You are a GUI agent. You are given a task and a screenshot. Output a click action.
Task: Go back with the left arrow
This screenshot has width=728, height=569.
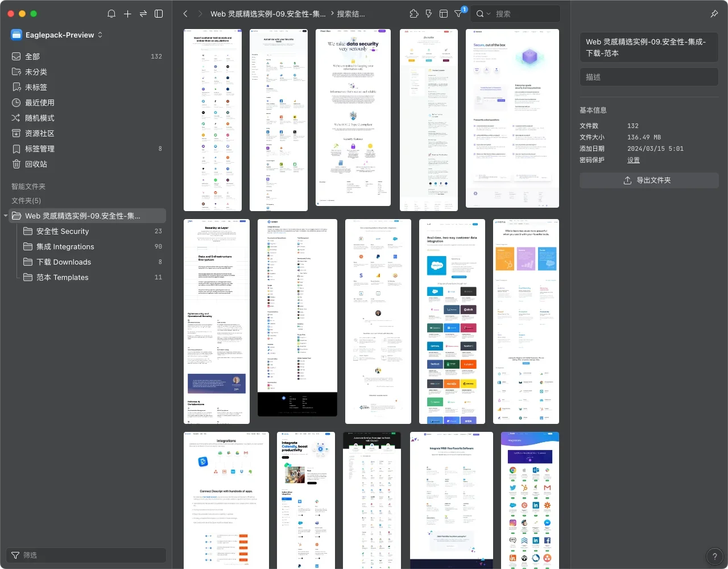(185, 14)
